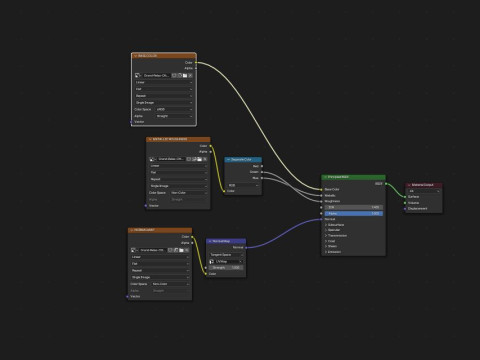
Task: Click the BSDF output socket
Action: 386,184
